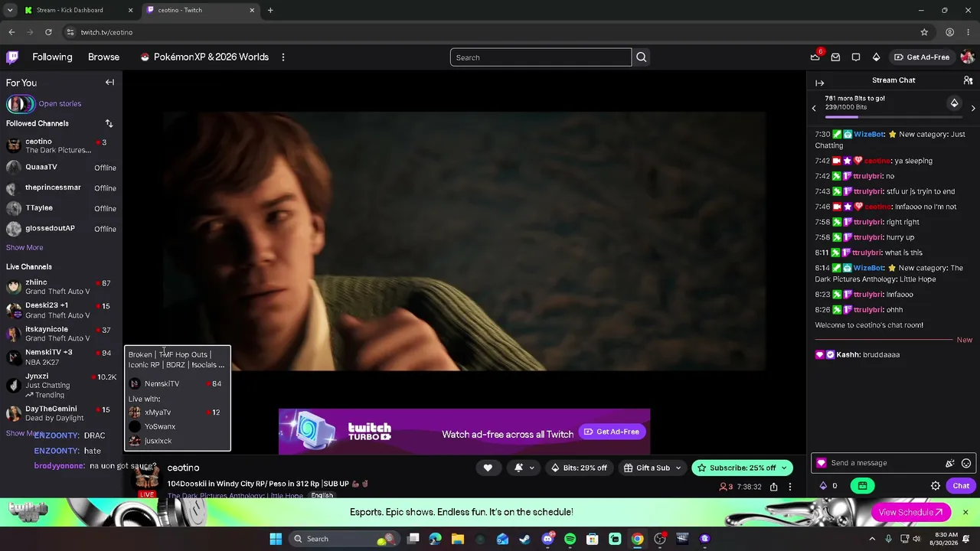
Task: Open the Jynxzi live channel
Action: 61,386
